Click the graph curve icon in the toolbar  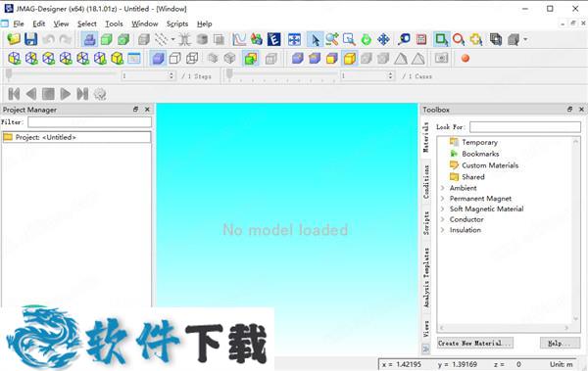239,39
